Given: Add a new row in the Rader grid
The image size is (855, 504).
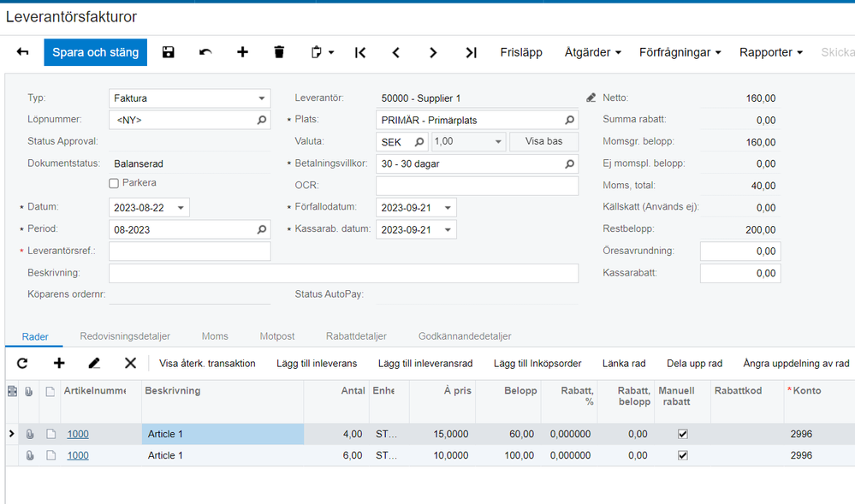Looking at the screenshot, I should (59, 364).
